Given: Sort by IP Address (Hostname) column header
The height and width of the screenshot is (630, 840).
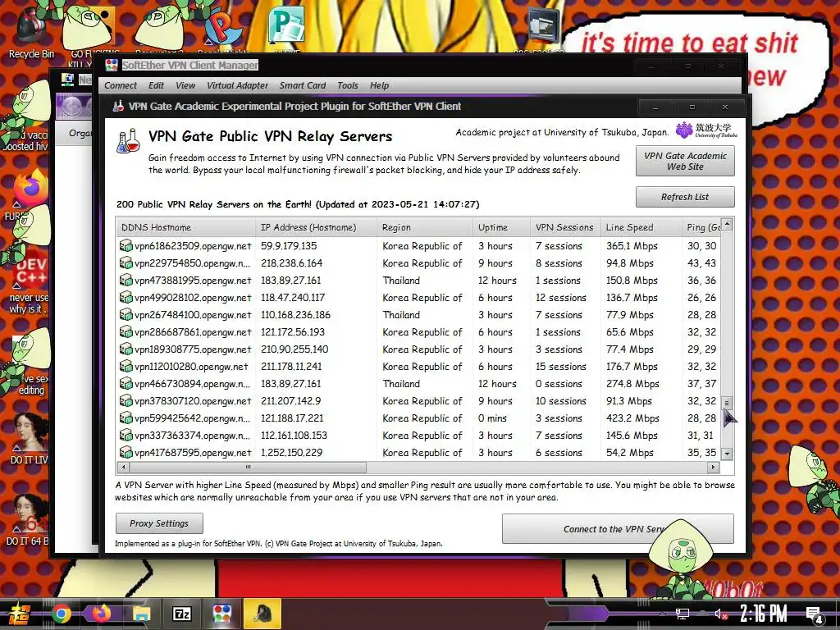Looking at the screenshot, I should [x=316, y=227].
